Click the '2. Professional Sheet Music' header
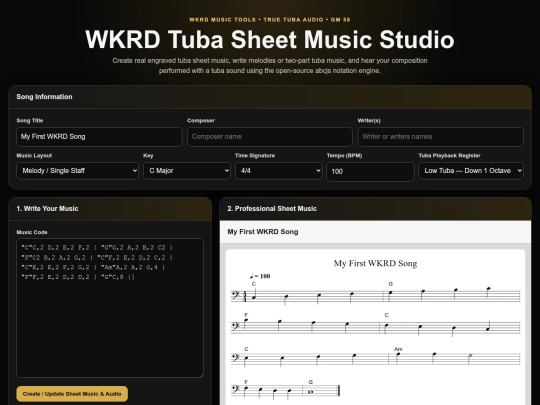The height and width of the screenshot is (405, 540). click(x=375, y=209)
